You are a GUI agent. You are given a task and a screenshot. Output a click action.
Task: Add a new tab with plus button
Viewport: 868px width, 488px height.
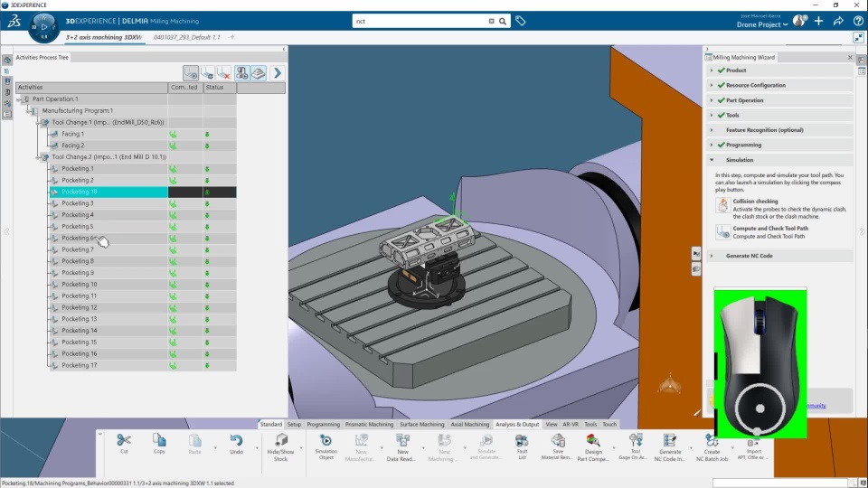coord(232,37)
